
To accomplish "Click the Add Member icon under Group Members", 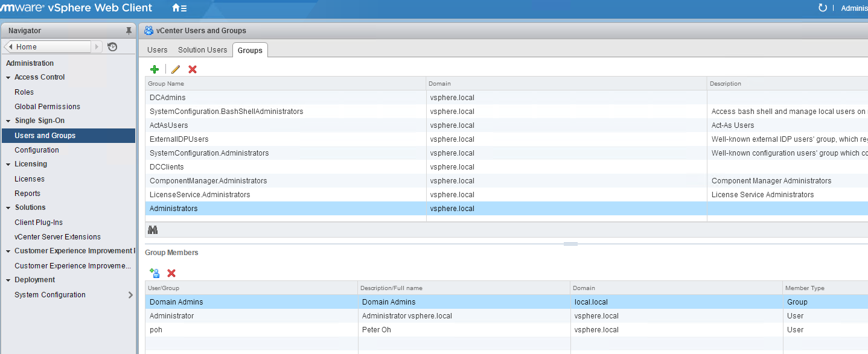I will (x=155, y=273).
